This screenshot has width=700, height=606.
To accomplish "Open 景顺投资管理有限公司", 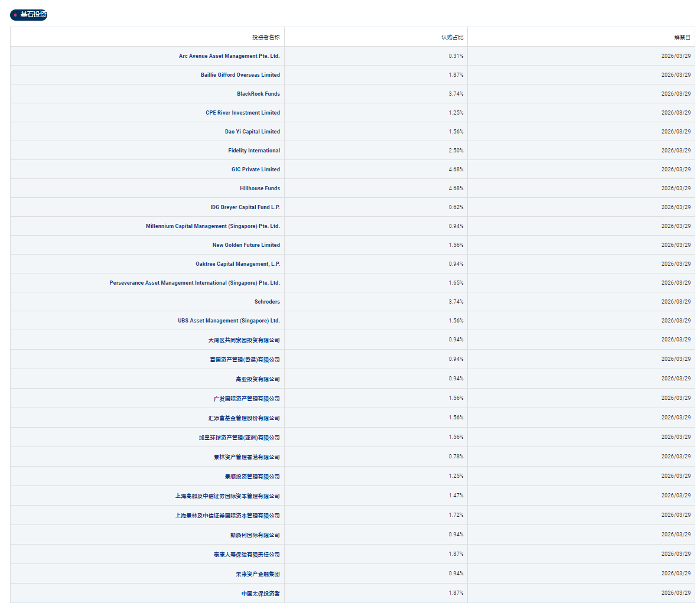I will coord(252,477).
